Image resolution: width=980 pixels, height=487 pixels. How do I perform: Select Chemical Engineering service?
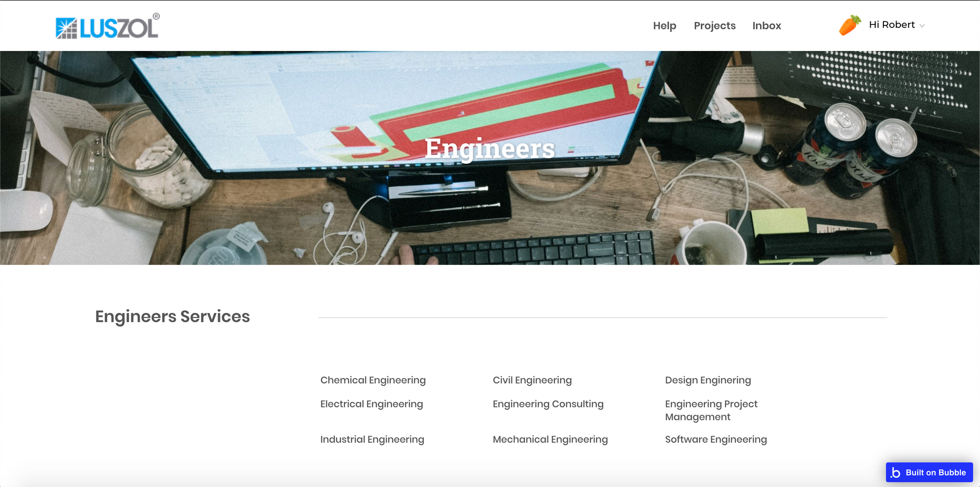(373, 380)
